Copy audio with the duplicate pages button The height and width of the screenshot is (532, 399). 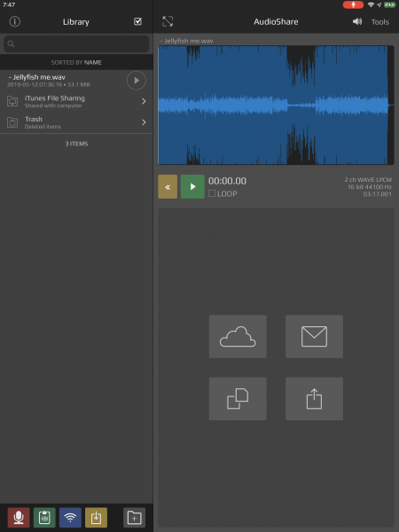click(x=238, y=399)
